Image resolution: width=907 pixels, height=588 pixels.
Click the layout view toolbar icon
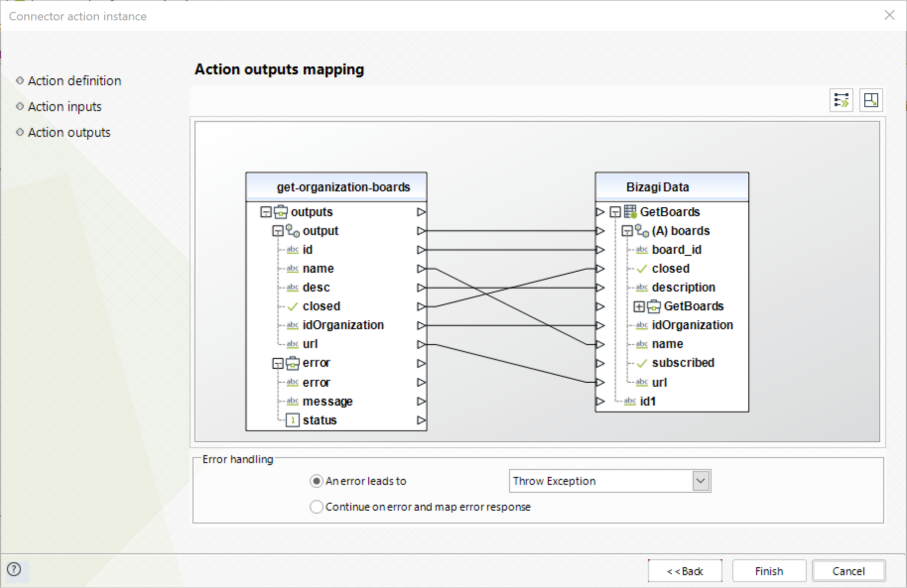pyautogui.click(x=871, y=100)
